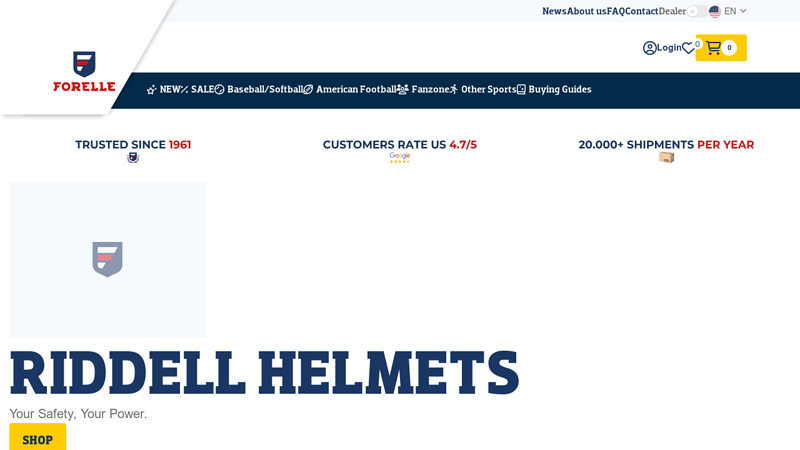The height and width of the screenshot is (450, 800).
Task: Click the Forelle logo
Action: (84, 71)
